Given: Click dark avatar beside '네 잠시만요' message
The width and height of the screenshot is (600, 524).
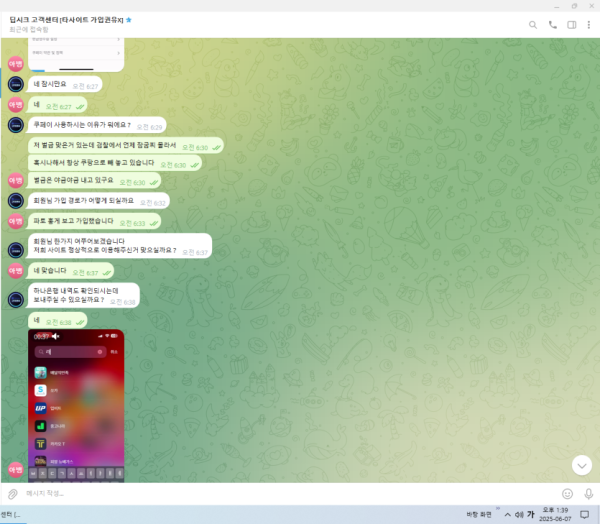Looking at the screenshot, I should [16, 85].
